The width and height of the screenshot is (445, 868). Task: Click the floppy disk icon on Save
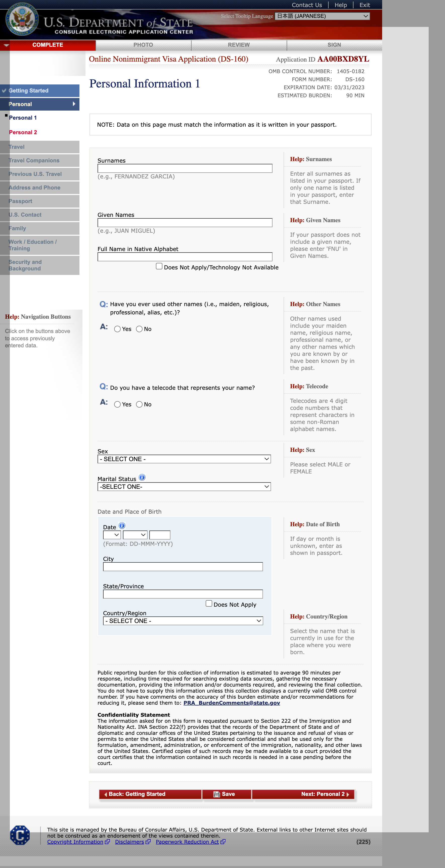pos(216,794)
